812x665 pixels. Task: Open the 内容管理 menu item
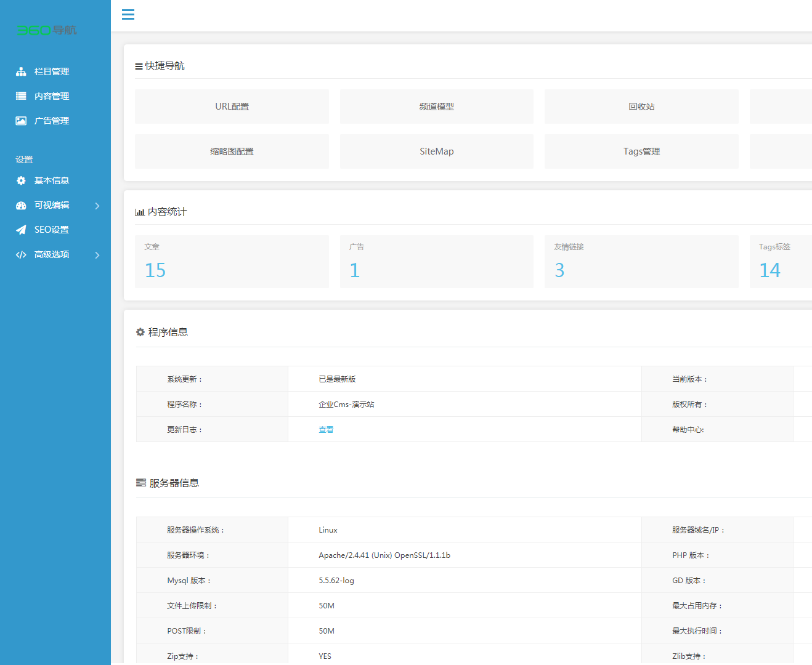[x=52, y=96]
